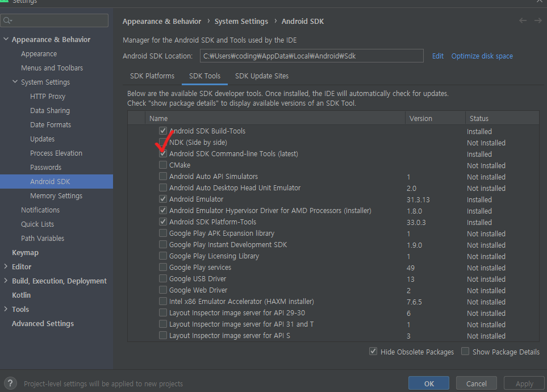Click the help question mark icon
The height and width of the screenshot is (392, 547).
pos(10,383)
